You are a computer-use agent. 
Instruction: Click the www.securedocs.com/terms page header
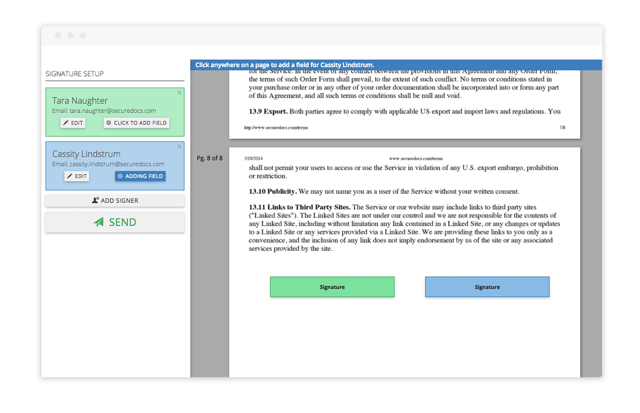coord(416,158)
